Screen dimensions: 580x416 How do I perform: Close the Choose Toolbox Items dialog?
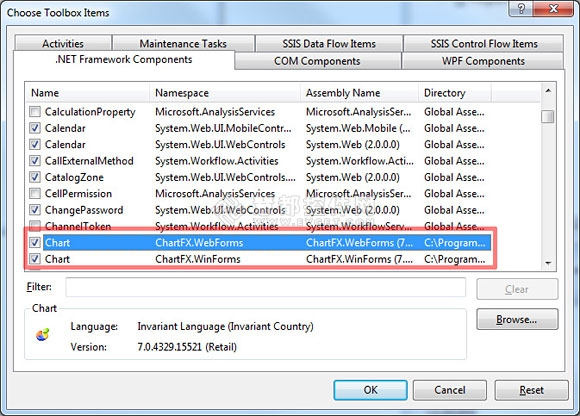click(x=553, y=9)
